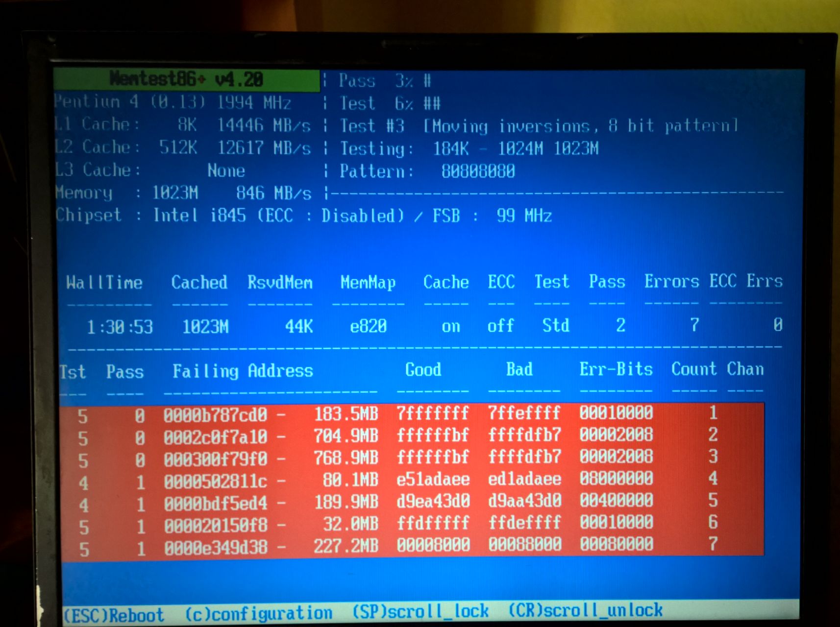
Task: Click the Err-Bits column header
Action: pos(616,369)
